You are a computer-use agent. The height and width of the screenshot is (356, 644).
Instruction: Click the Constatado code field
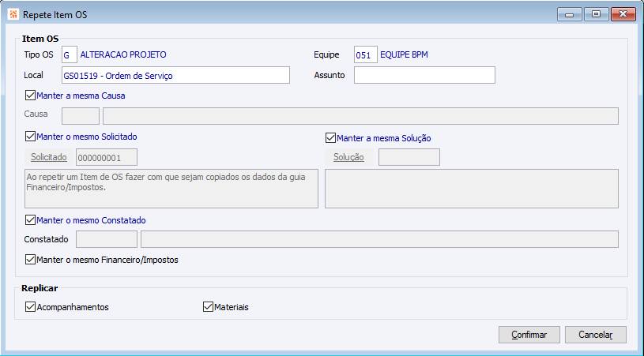point(107,239)
